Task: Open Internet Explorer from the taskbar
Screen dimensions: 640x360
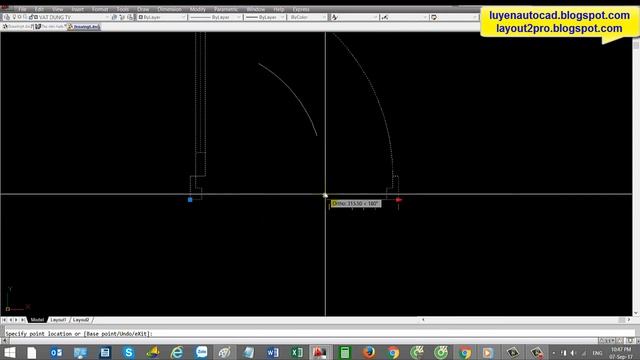Action: click(x=177, y=352)
